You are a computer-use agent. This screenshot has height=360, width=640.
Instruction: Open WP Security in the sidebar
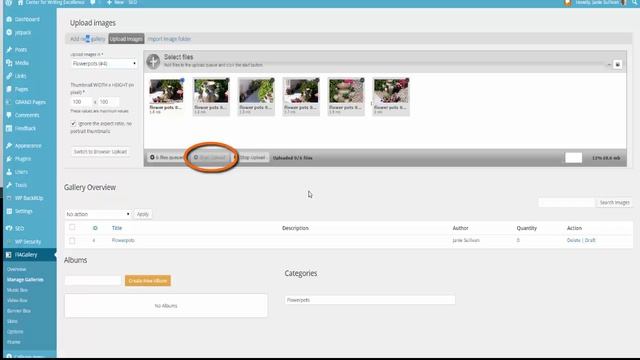(x=28, y=242)
